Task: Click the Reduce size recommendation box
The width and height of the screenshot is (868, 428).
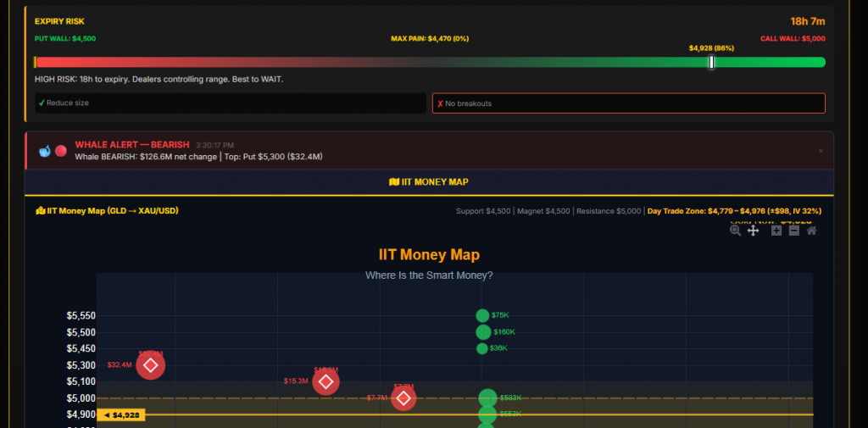Action: 231,103
